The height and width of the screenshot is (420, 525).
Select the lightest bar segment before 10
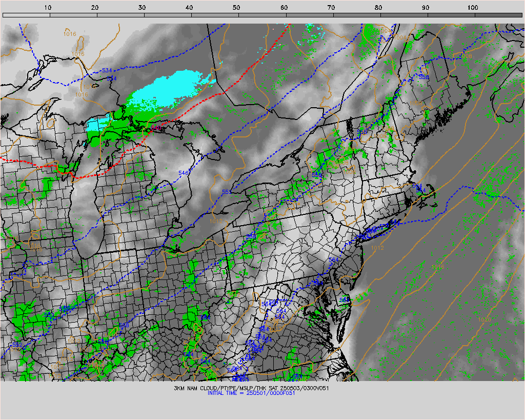click(26, 15)
